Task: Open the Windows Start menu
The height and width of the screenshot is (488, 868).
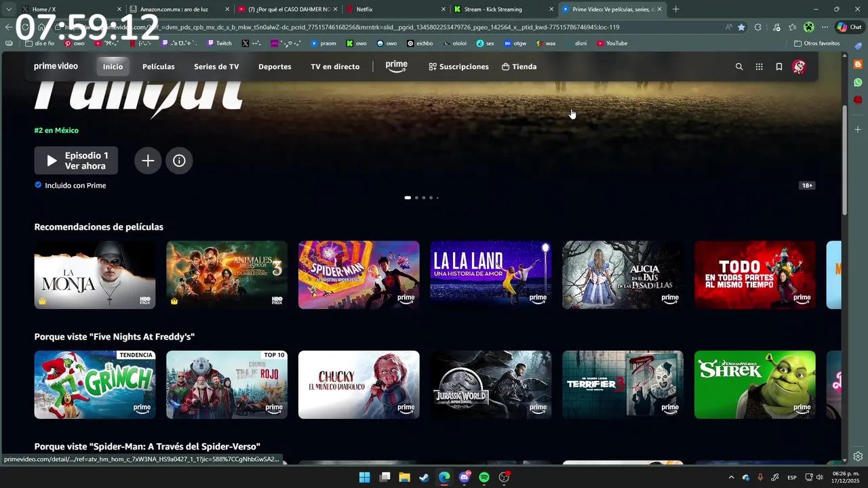Action: click(364, 477)
